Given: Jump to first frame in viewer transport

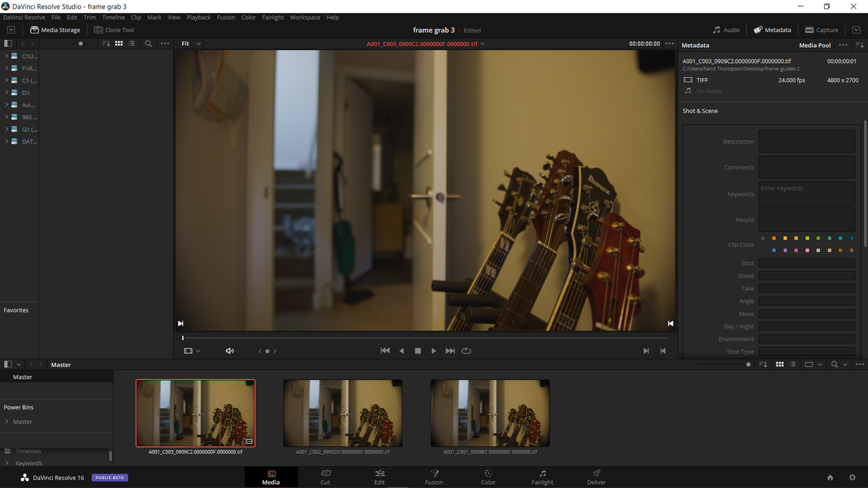Looking at the screenshot, I should point(385,351).
